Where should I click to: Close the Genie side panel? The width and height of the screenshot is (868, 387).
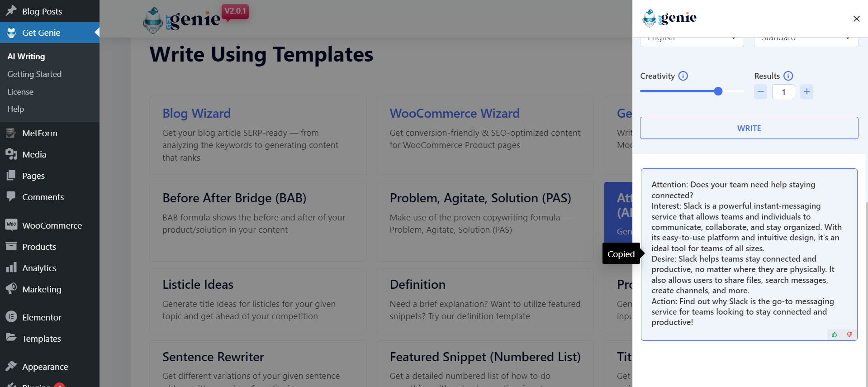coord(856,19)
